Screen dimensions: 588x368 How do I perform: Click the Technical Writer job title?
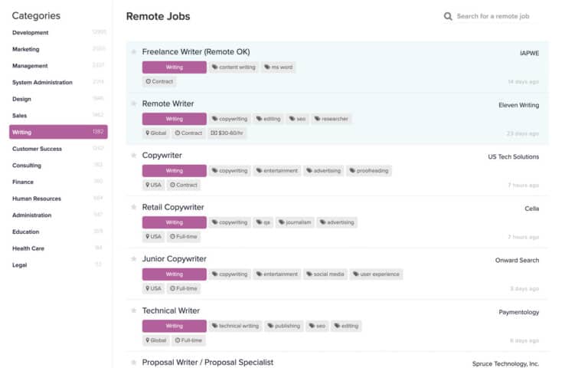(171, 311)
